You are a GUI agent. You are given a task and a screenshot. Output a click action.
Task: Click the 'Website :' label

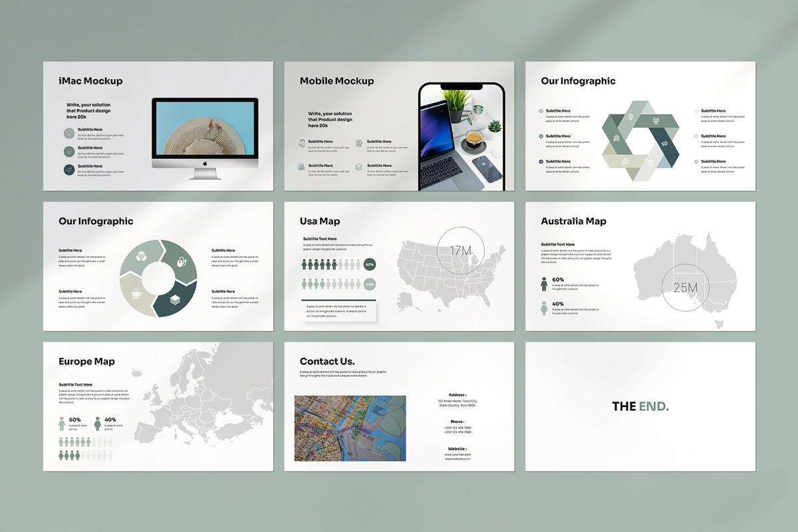click(x=458, y=449)
